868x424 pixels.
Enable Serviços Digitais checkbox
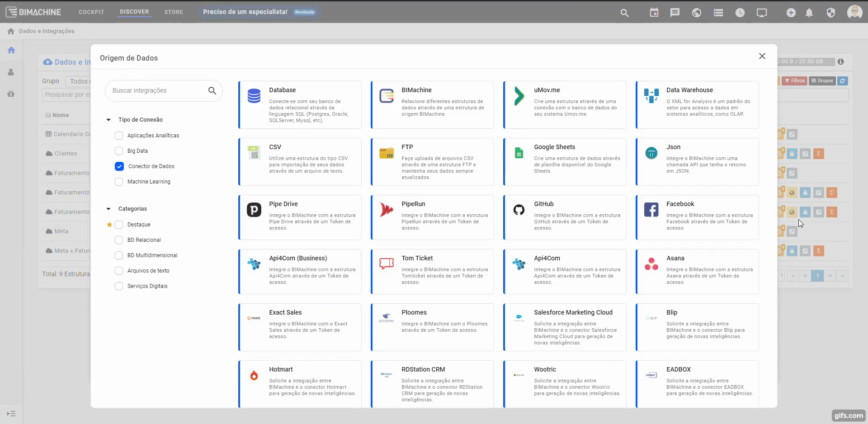coord(119,286)
